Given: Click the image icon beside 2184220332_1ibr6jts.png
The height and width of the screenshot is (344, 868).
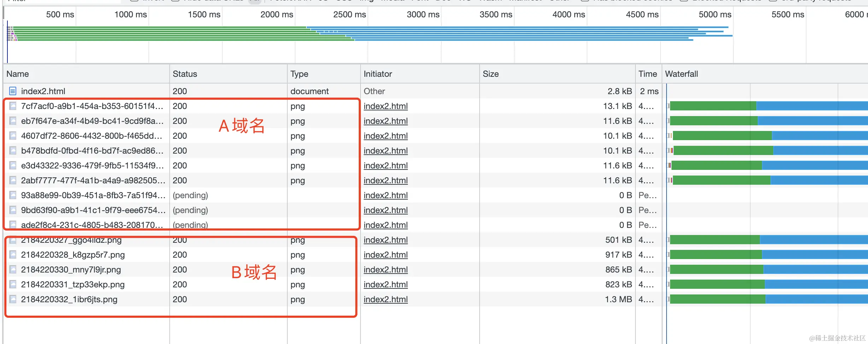Looking at the screenshot, I should pos(13,299).
